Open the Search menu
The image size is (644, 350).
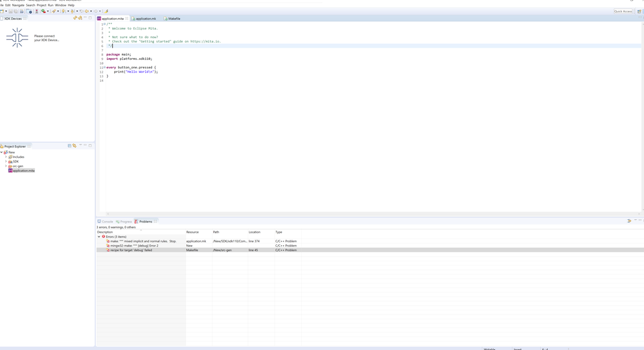[x=30, y=5]
